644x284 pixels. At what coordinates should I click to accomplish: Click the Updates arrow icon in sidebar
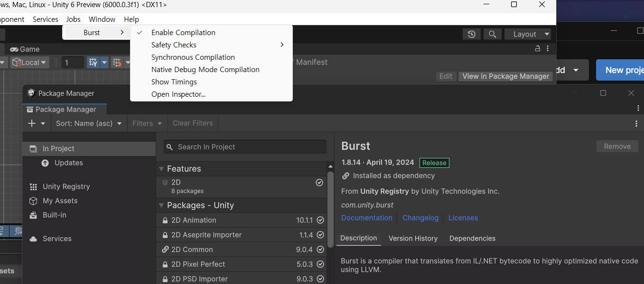tap(45, 163)
